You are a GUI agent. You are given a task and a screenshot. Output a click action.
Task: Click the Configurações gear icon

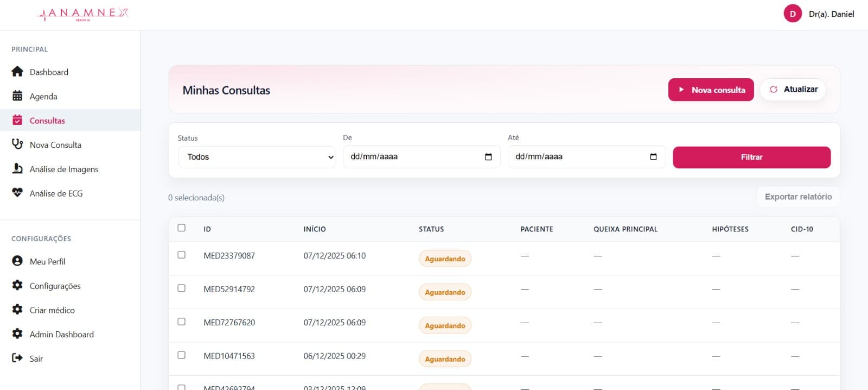pyautogui.click(x=17, y=285)
